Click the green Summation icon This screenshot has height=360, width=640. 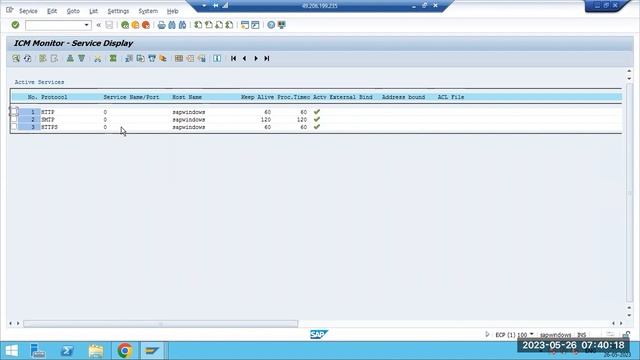pyautogui.click(x=113, y=58)
